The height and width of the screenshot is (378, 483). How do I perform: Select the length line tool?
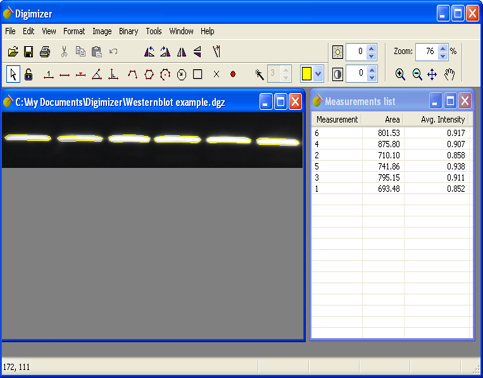65,75
